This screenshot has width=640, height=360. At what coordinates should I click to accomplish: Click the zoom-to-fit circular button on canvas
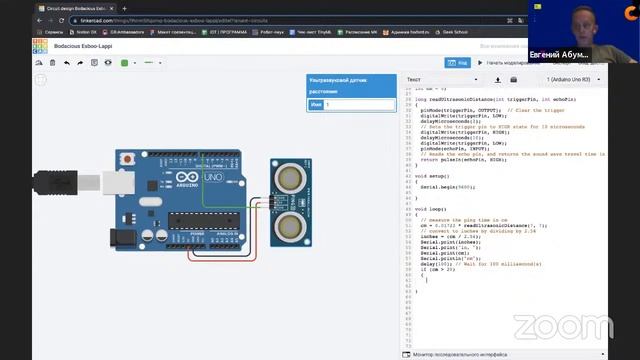coord(40,80)
